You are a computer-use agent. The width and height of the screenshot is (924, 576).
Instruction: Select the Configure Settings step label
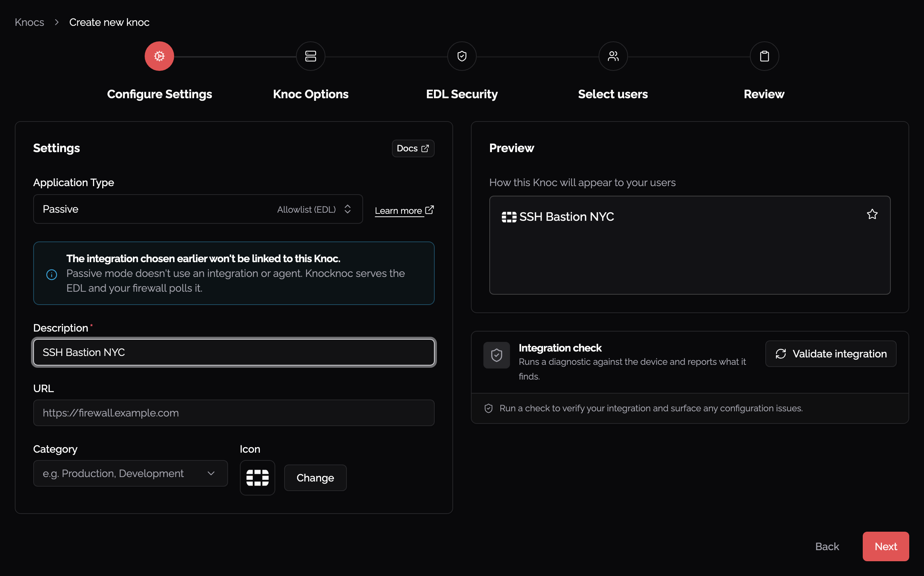pos(159,94)
